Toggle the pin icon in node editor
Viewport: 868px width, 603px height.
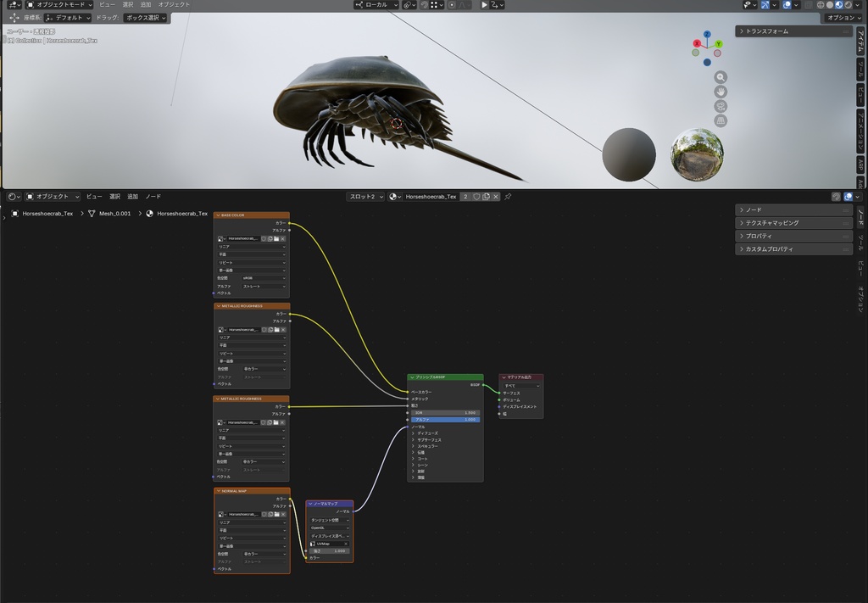pyautogui.click(x=508, y=197)
